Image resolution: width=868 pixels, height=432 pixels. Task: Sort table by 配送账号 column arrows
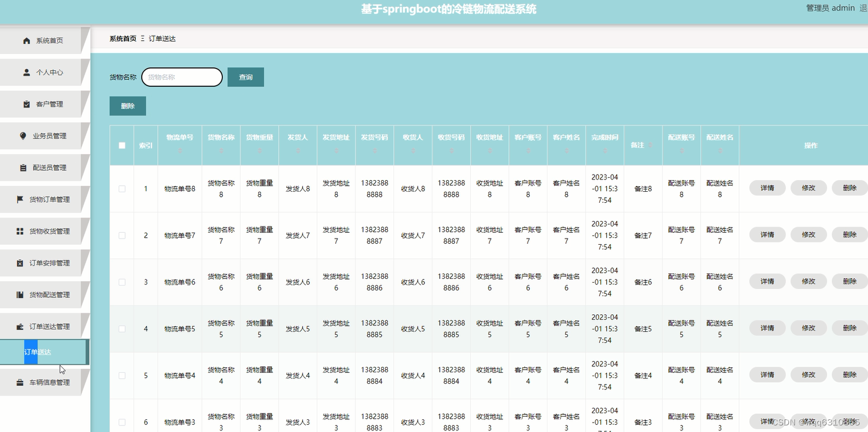click(681, 150)
